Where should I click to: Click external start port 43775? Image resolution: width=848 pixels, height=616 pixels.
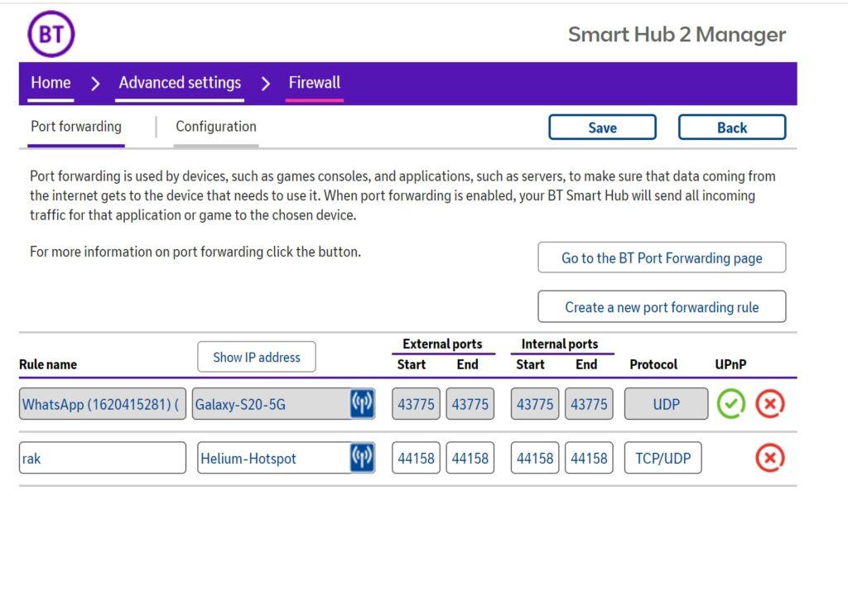tap(416, 404)
